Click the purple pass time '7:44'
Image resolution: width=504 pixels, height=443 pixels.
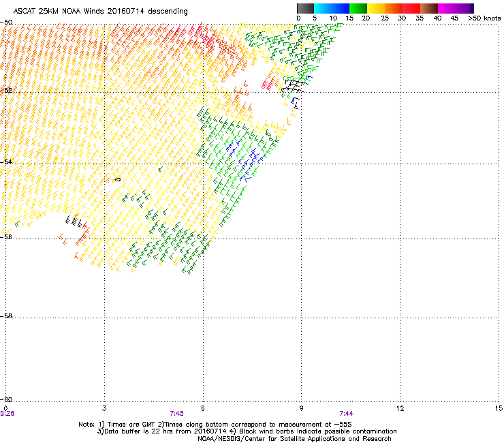tap(346, 414)
